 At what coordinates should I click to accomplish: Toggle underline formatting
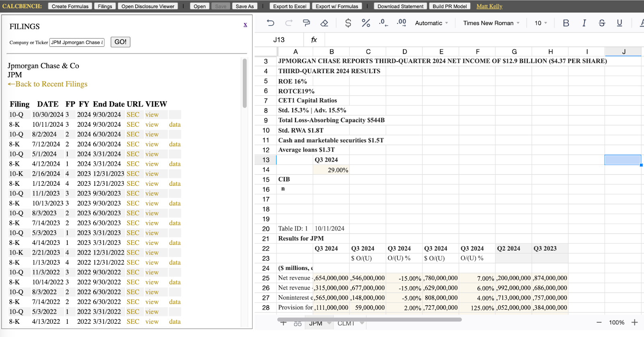point(619,23)
